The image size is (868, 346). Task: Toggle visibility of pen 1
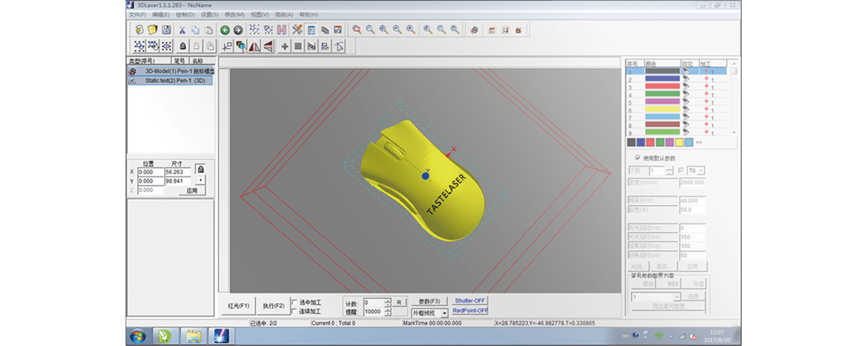687,71
